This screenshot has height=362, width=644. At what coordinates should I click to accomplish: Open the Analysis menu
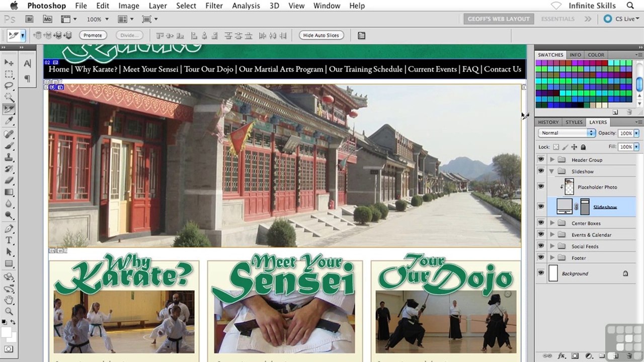(246, 6)
